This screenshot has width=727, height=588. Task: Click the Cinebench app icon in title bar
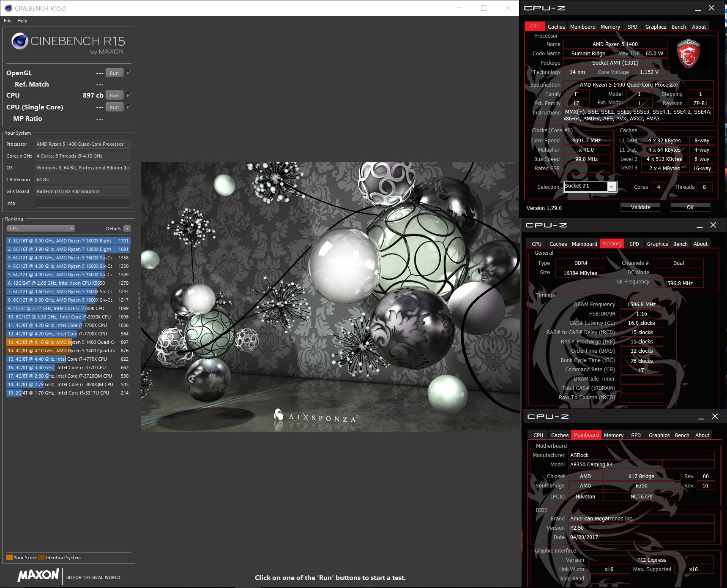pos(8,8)
